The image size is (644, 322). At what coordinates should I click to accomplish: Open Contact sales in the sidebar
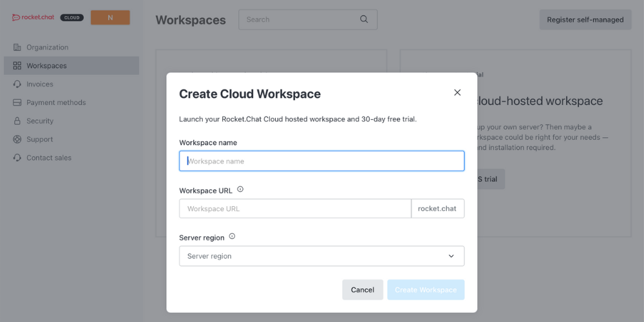click(71, 158)
